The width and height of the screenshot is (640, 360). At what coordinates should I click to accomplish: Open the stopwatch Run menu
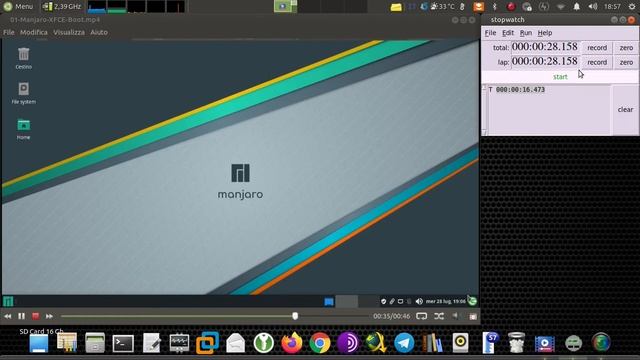point(526,33)
